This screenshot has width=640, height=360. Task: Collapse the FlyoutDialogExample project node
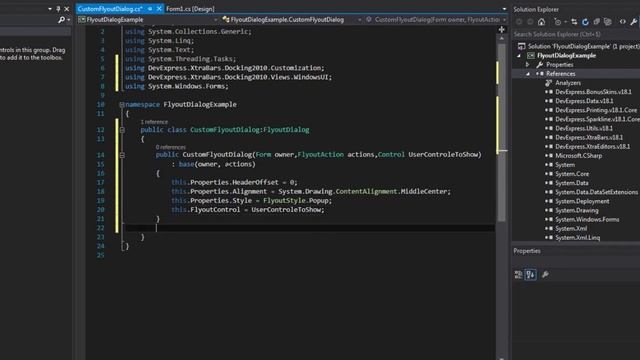[x=519, y=56]
